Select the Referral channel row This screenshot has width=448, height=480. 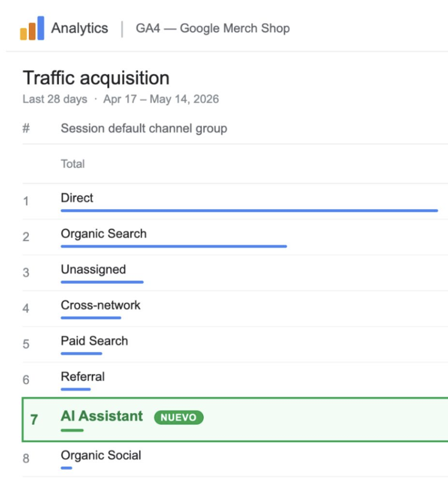point(235,380)
